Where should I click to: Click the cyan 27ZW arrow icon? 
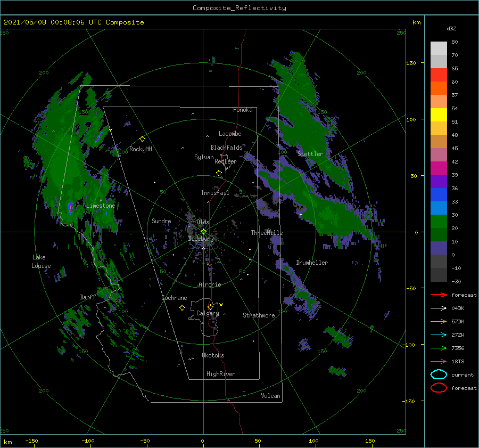click(x=439, y=335)
